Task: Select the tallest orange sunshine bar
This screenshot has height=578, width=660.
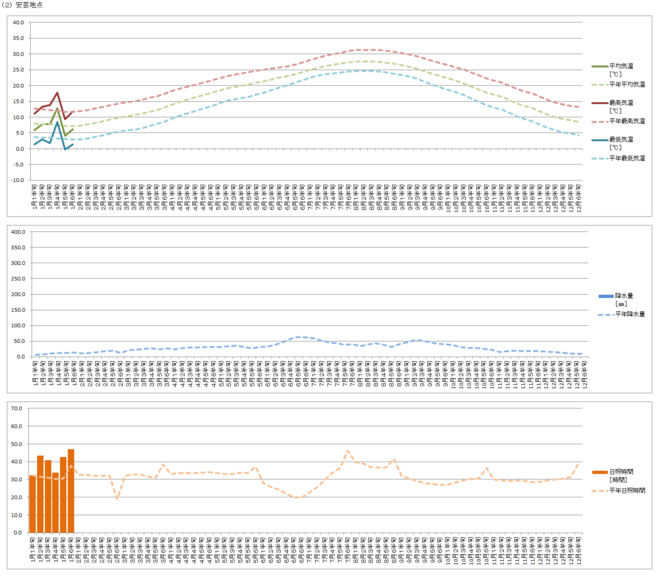Action: (71, 492)
